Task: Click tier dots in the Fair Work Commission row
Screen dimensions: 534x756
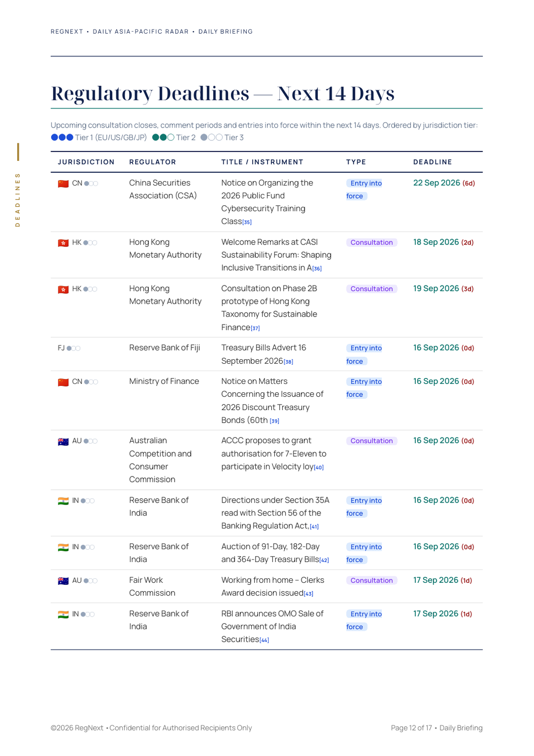Action: [x=90, y=581]
